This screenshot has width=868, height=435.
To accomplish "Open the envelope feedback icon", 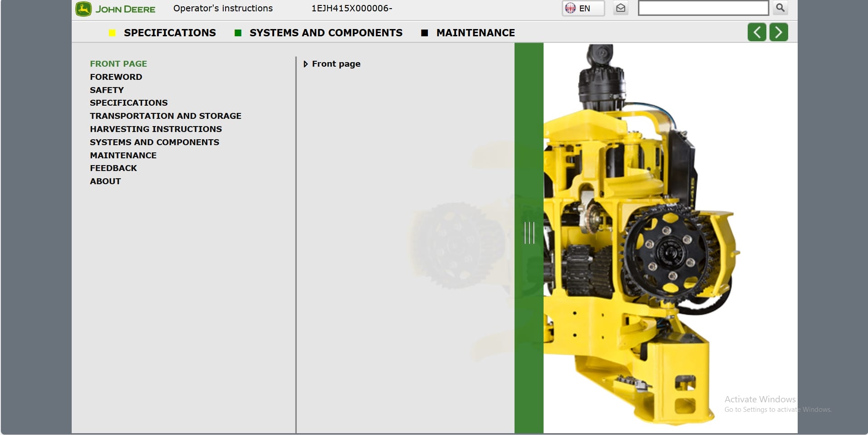I will pos(621,8).
